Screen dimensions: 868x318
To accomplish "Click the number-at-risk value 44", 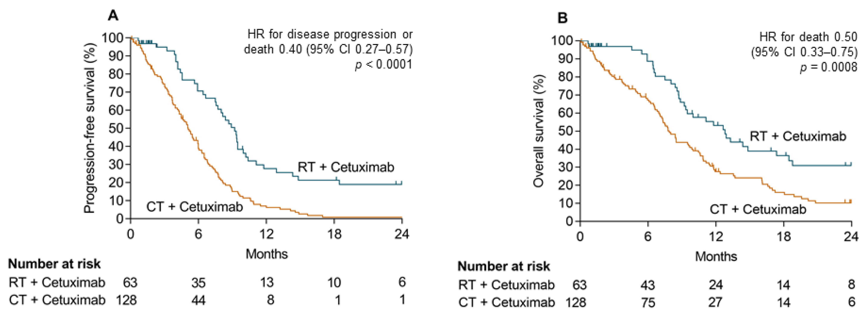I will coord(198,300).
